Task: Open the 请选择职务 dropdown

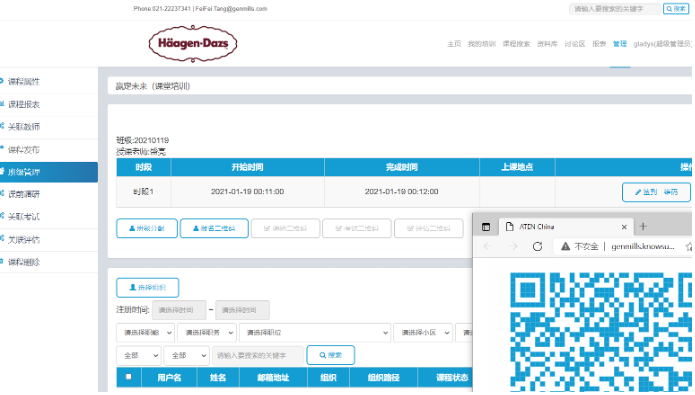Action: [207, 332]
